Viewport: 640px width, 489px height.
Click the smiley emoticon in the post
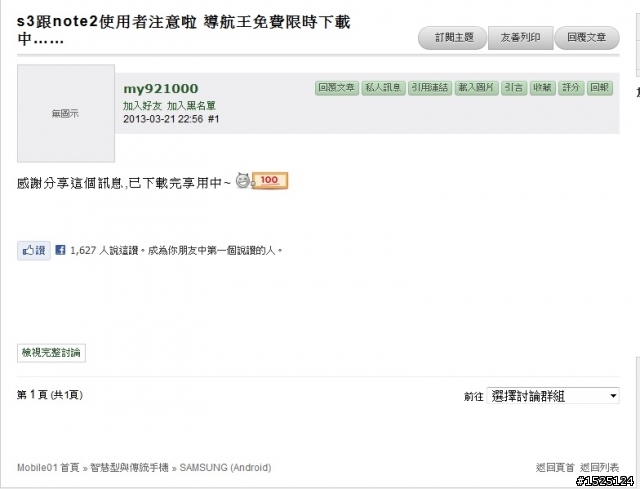[243, 181]
